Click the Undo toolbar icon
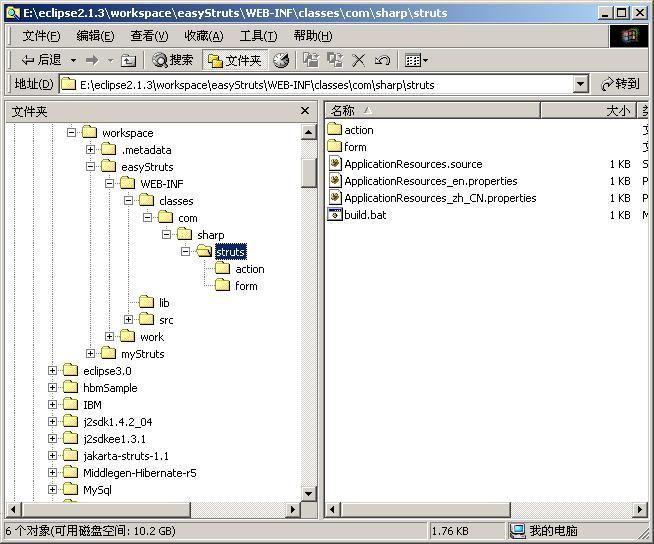The image size is (654, 544). 382,60
